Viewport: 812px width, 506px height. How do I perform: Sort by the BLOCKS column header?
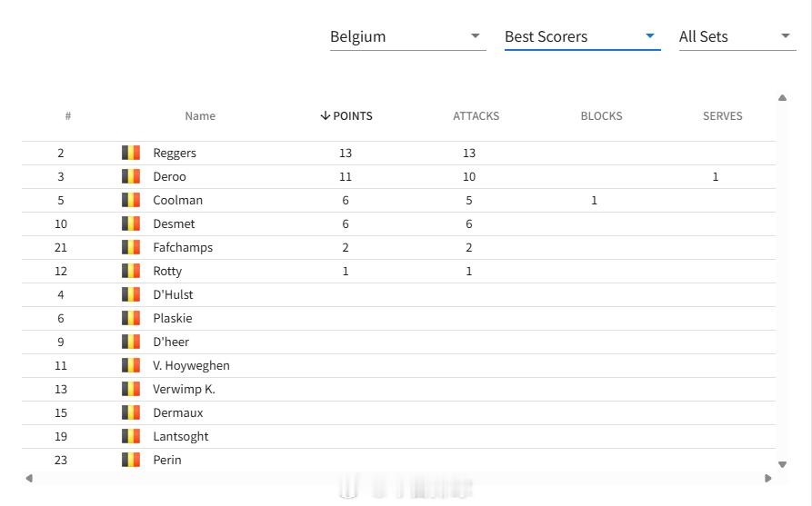[601, 116]
